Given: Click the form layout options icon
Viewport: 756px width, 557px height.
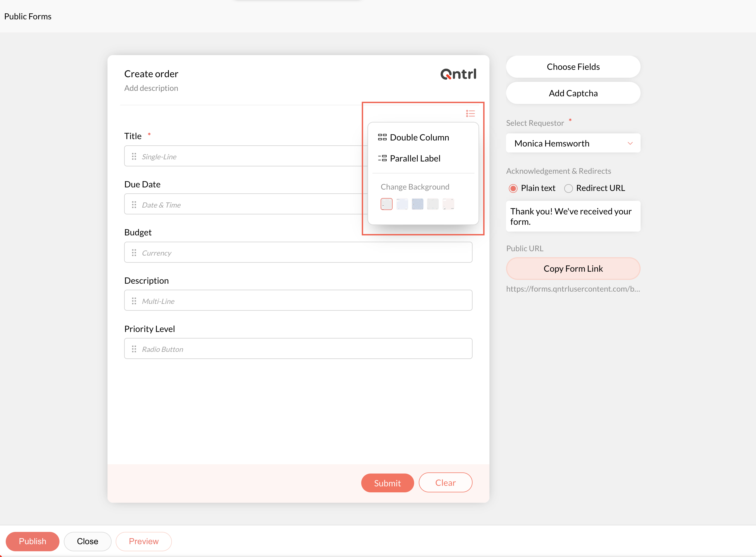Looking at the screenshot, I should 470,114.
